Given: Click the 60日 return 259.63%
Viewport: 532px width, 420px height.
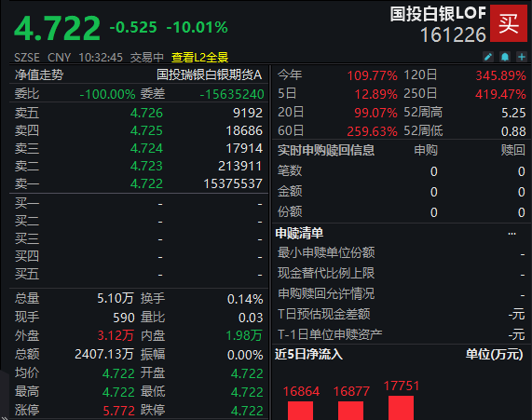Looking at the screenshot, I should point(372,131).
